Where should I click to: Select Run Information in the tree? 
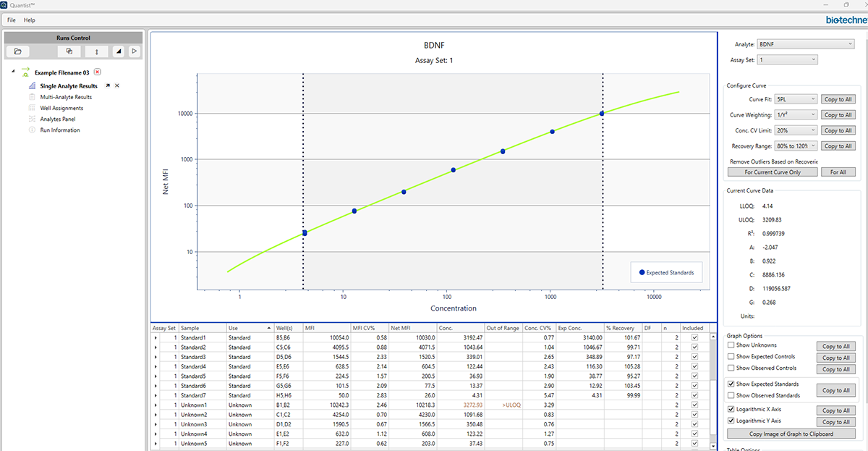(x=60, y=130)
